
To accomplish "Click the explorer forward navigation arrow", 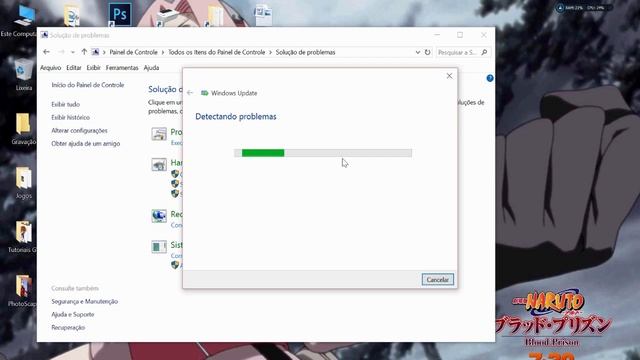I will (x=61, y=52).
